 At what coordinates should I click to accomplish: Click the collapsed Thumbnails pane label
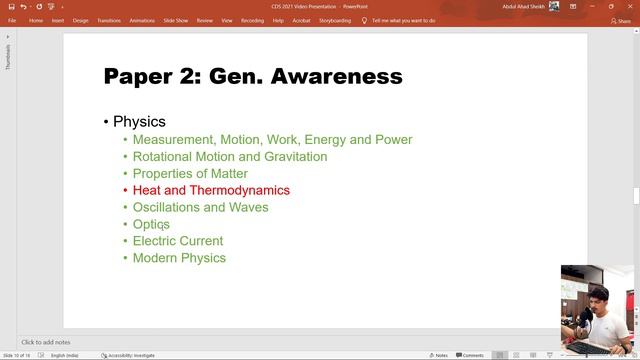click(x=8, y=57)
